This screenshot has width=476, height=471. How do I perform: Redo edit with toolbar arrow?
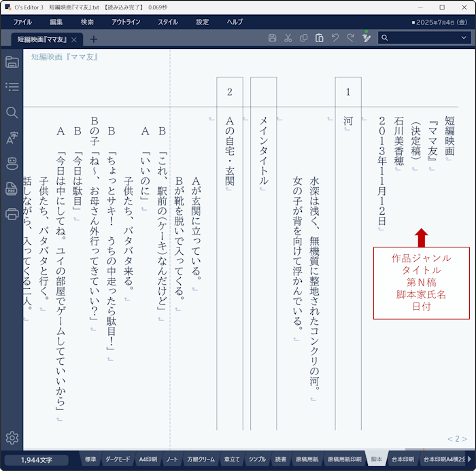pyautogui.click(x=351, y=38)
